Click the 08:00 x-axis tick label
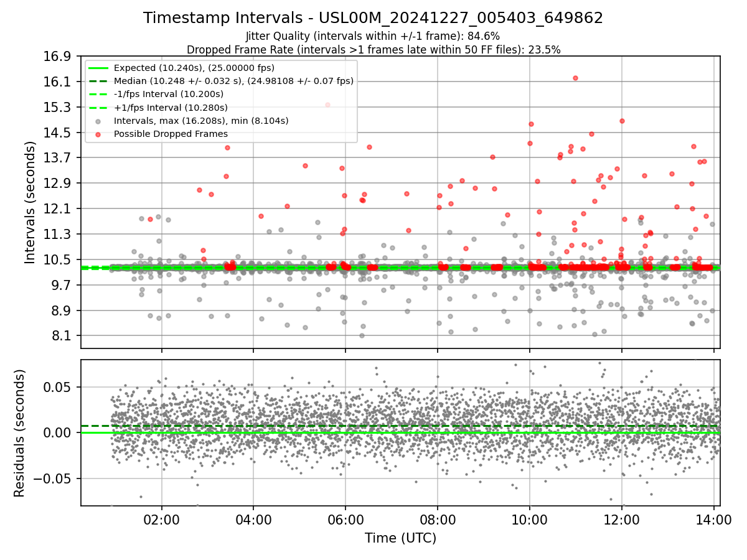Viewport: 747px width, 560px height. coord(438,520)
